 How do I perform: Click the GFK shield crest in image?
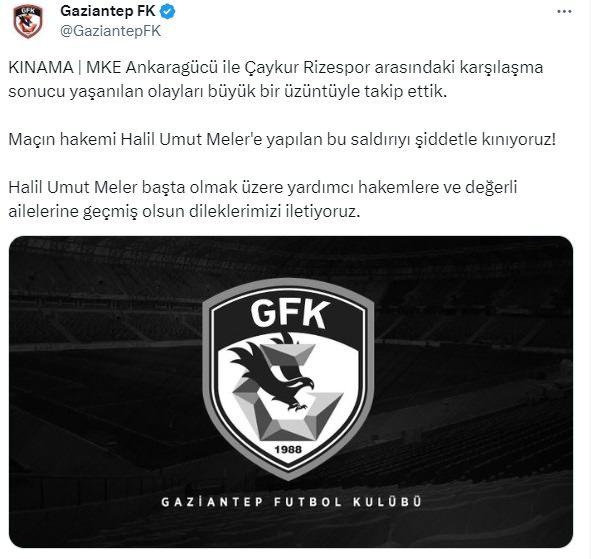[288, 379]
